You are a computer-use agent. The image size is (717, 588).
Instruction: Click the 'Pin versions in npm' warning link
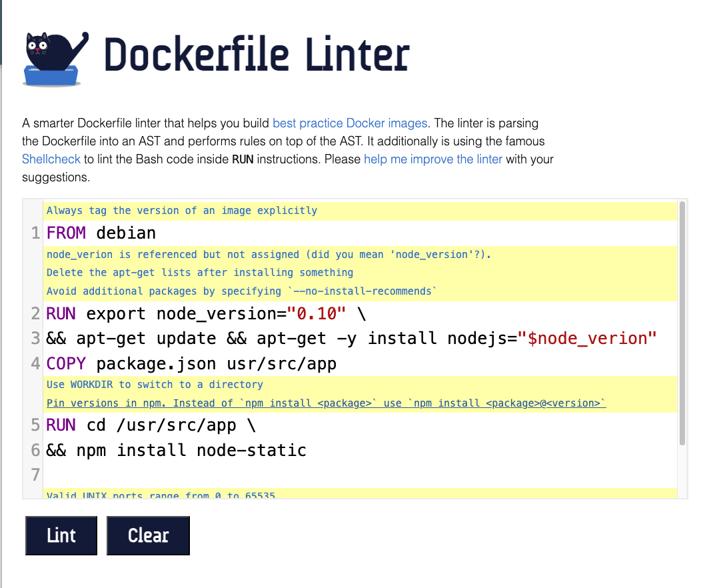326,403
